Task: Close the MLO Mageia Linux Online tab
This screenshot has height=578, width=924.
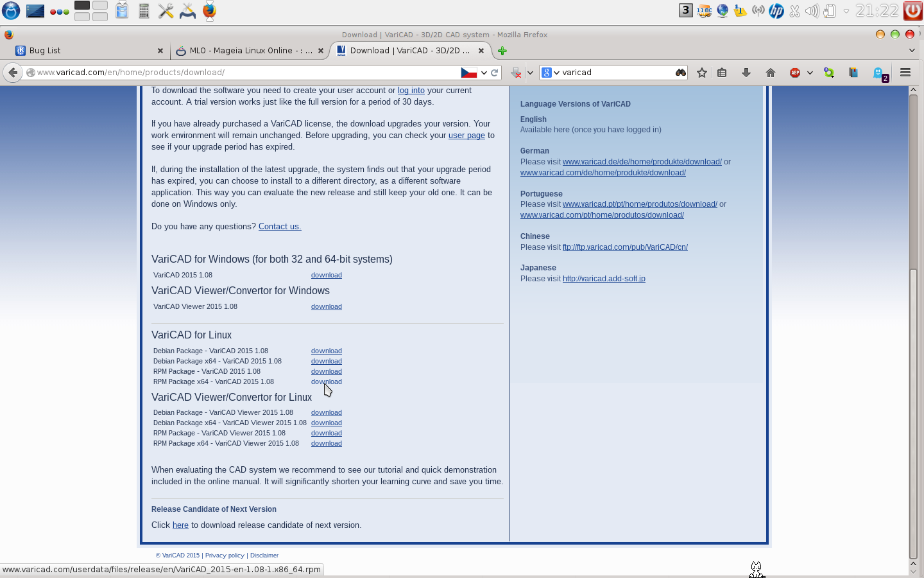Action: [321, 51]
